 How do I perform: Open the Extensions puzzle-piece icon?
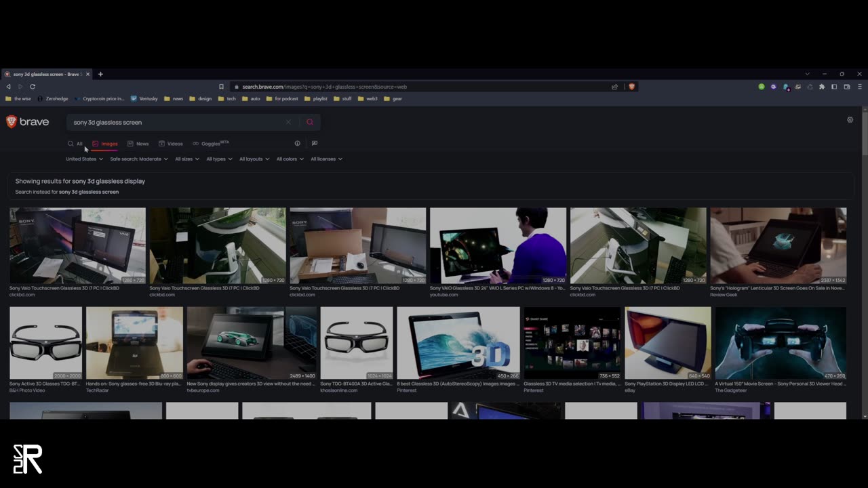pos(822,87)
